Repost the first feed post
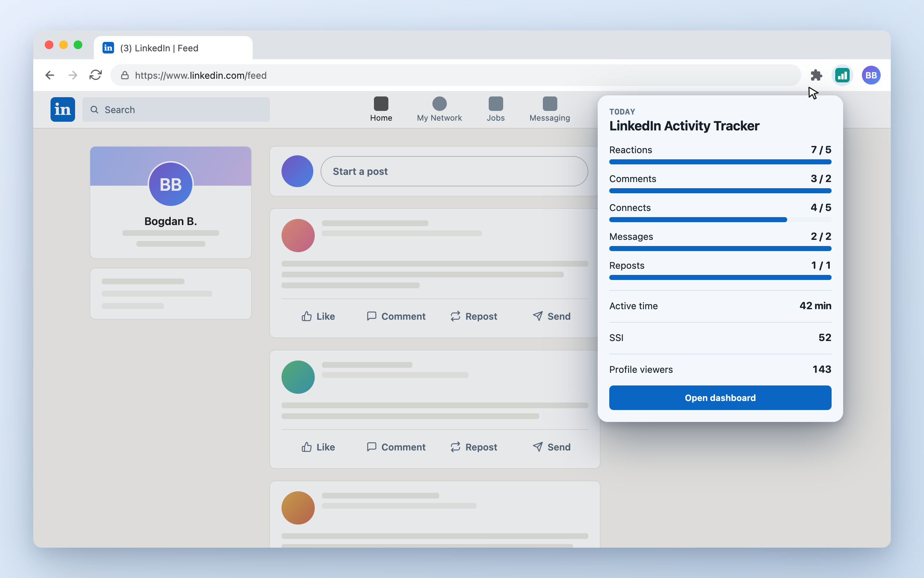 pos(474,316)
